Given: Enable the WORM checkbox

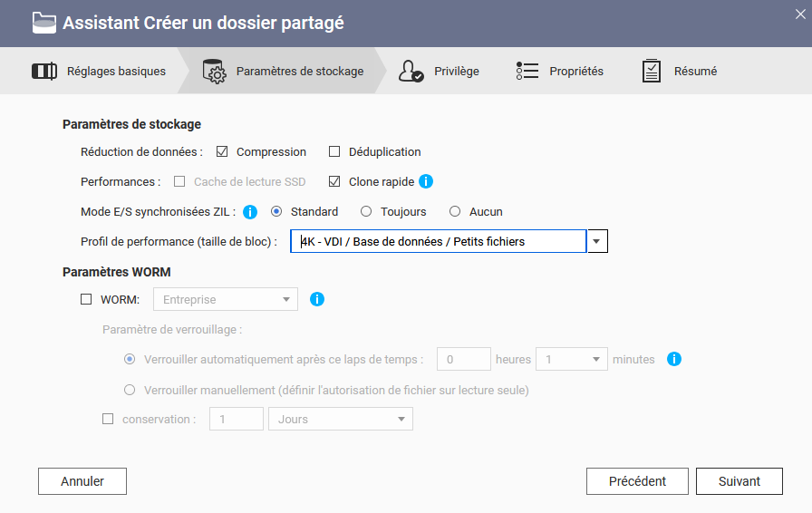Looking at the screenshot, I should click(x=87, y=299).
